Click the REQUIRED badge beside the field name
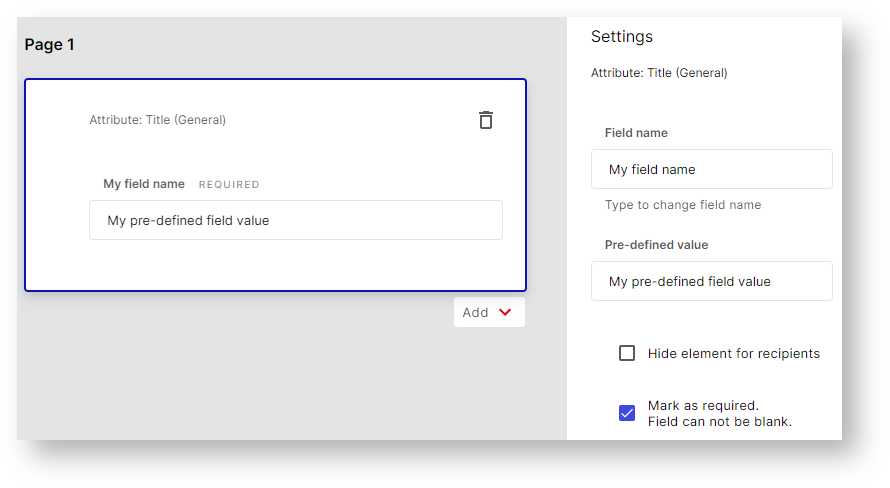Screen dimensions: 890x488 [229, 185]
